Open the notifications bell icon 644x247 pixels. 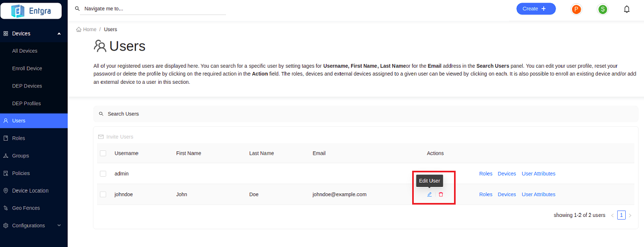(x=626, y=9)
